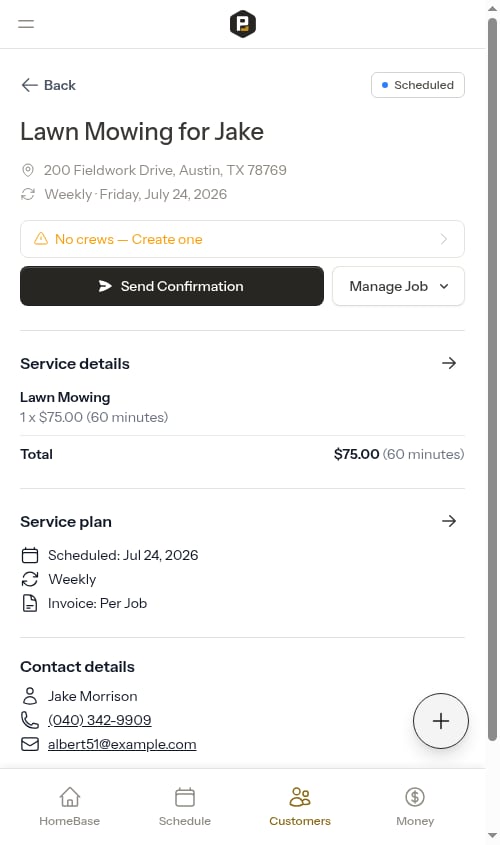Call (040) 342-9909 link
Image resolution: width=500 pixels, height=845 pixels.
click(x=100, y=720)
